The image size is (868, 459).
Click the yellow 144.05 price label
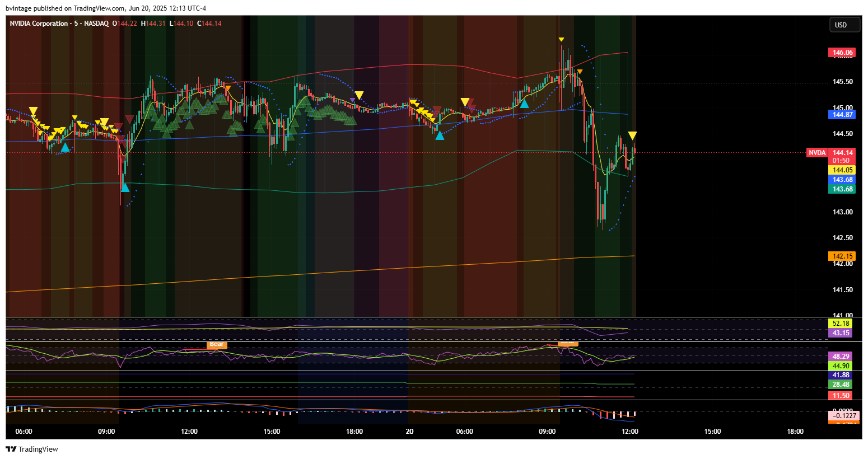(x=842, y=170)
